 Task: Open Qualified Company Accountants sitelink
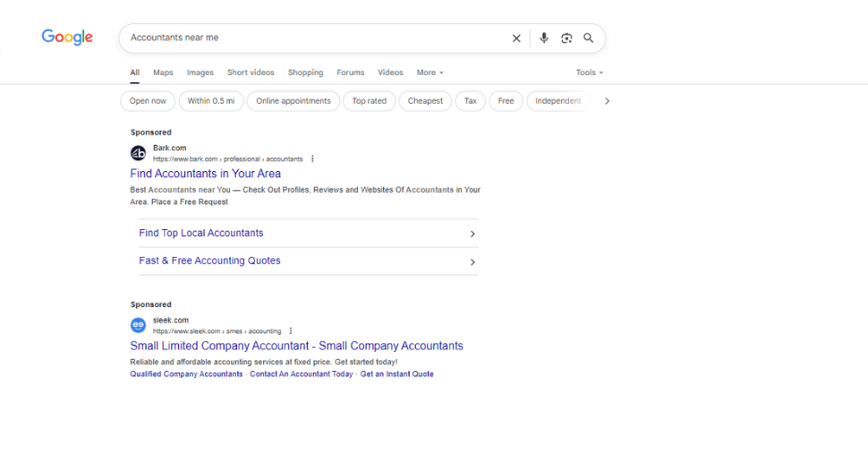click(x=186, y=374)
